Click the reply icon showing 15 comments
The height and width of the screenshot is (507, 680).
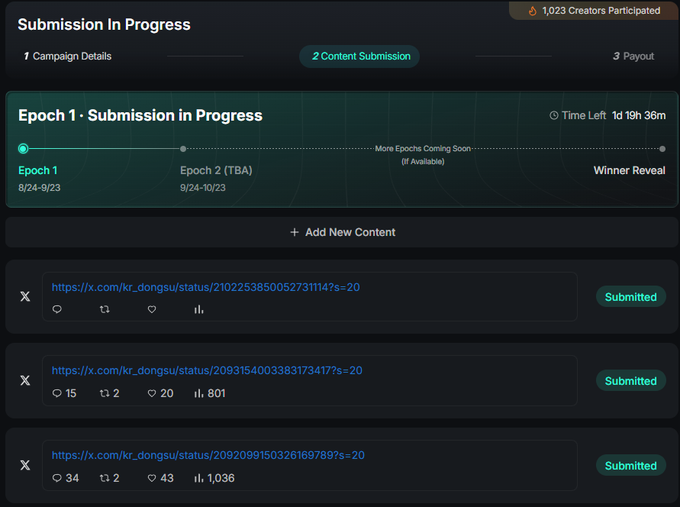click(x=57, y=393)
